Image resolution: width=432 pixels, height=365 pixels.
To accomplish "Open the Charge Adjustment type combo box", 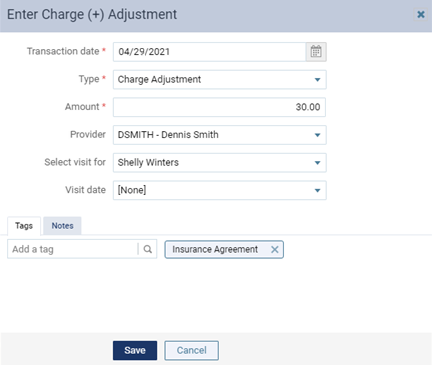I will point(220,79).
